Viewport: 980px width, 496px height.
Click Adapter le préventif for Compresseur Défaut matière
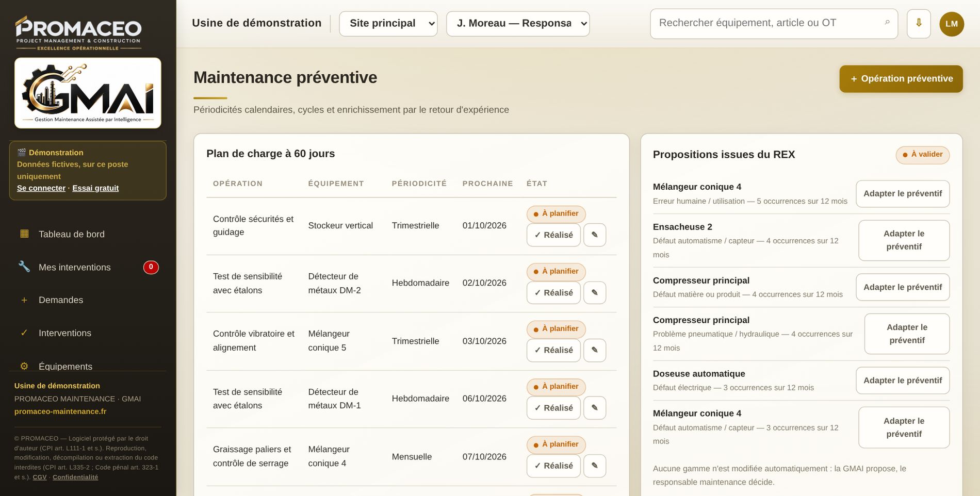pyautogui.click(x=903, y=287)
